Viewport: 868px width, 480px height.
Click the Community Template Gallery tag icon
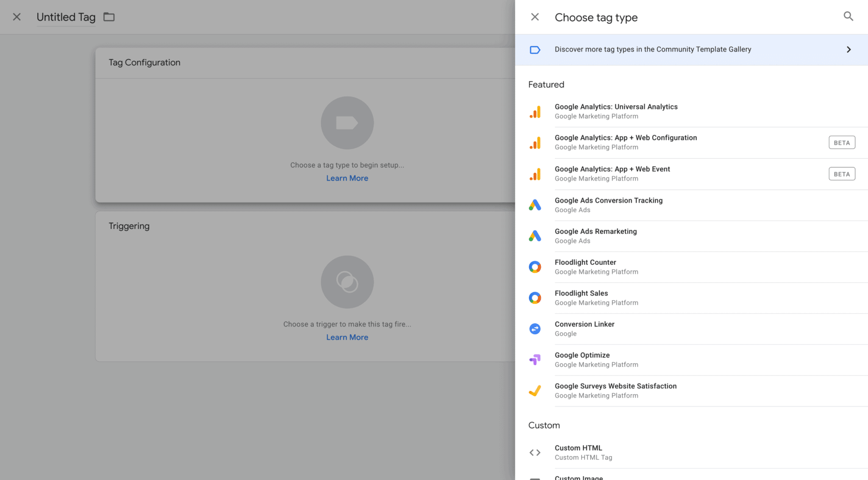tap(535, 50)
